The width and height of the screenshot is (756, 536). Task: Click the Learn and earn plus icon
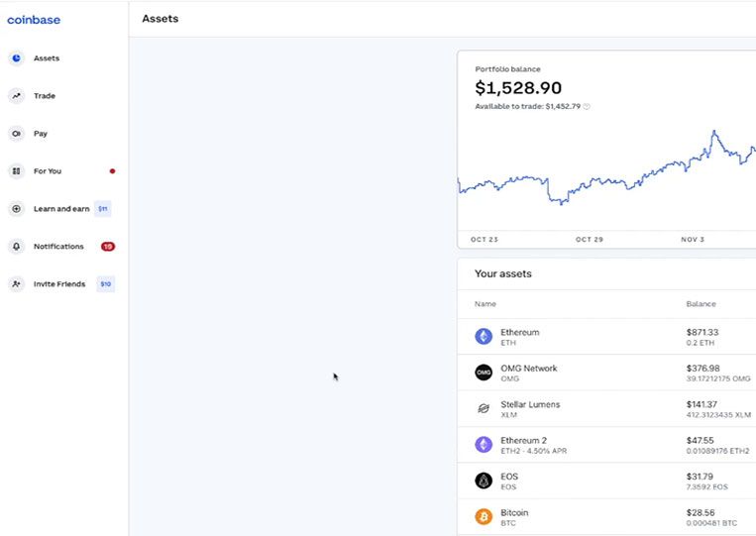[x=17, y=209]
